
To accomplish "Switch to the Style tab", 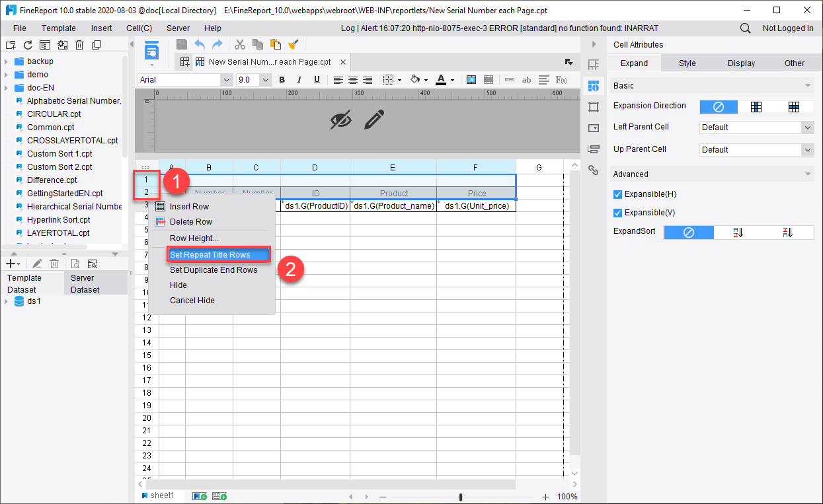I will click(x=687, y=63).
